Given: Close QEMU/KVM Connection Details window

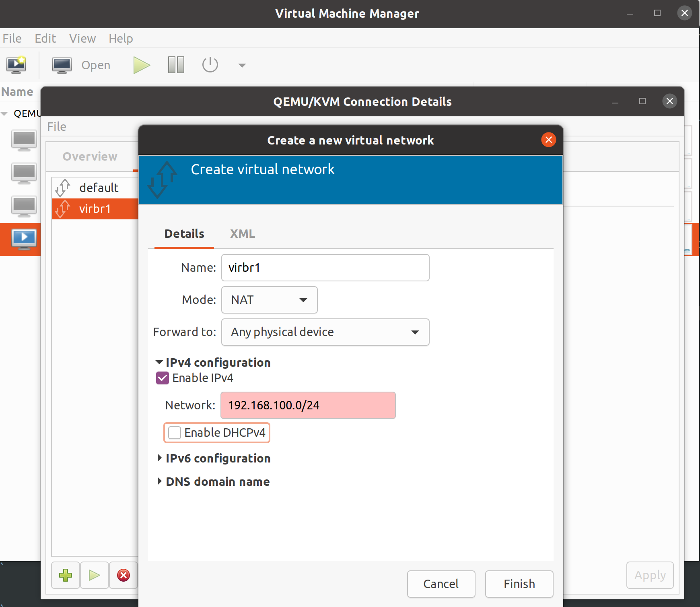Looking at the screenshot, I should (669, 101).
